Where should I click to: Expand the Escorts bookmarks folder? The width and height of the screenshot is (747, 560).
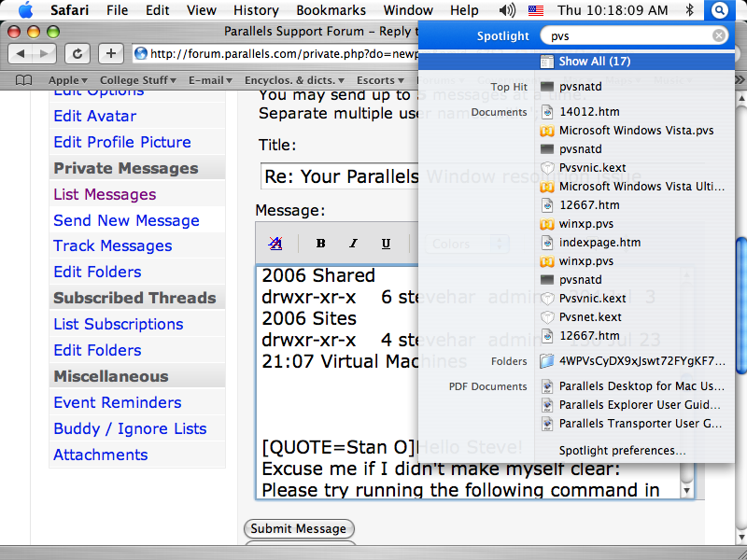pos(380,80)
